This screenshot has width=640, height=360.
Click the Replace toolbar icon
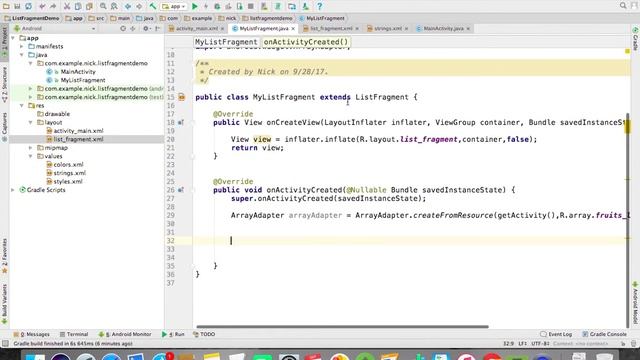point(114,6)
